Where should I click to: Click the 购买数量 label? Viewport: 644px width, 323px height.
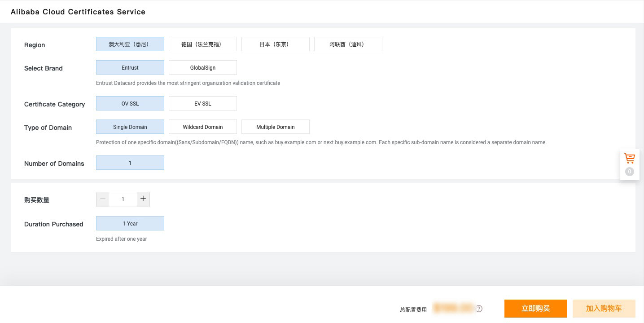coord(37,200)
